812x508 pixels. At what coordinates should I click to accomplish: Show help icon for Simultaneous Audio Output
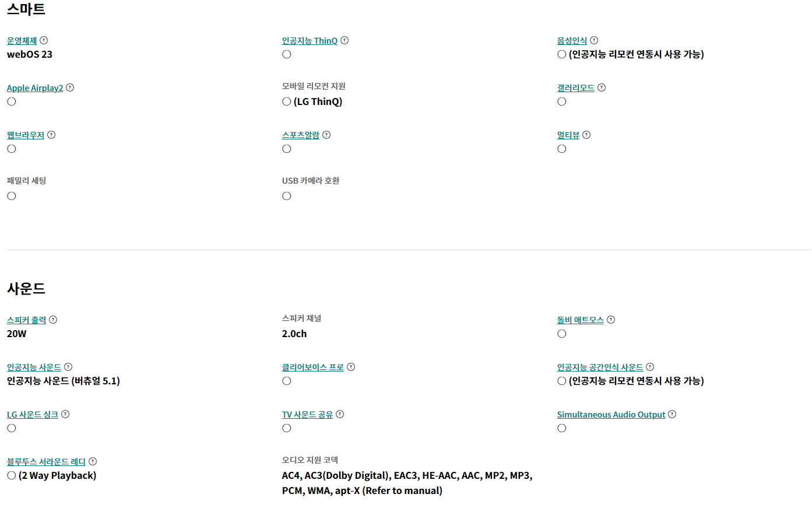[x=672, y=414]
